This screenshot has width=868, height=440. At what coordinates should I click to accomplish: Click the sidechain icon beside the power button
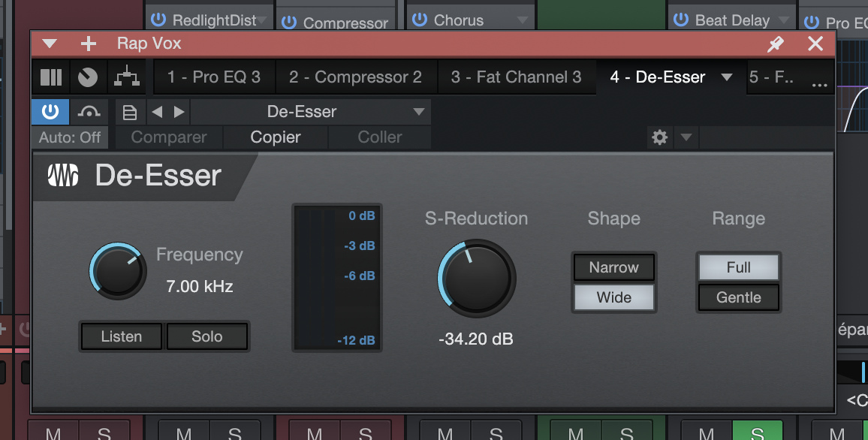(89, 112)
